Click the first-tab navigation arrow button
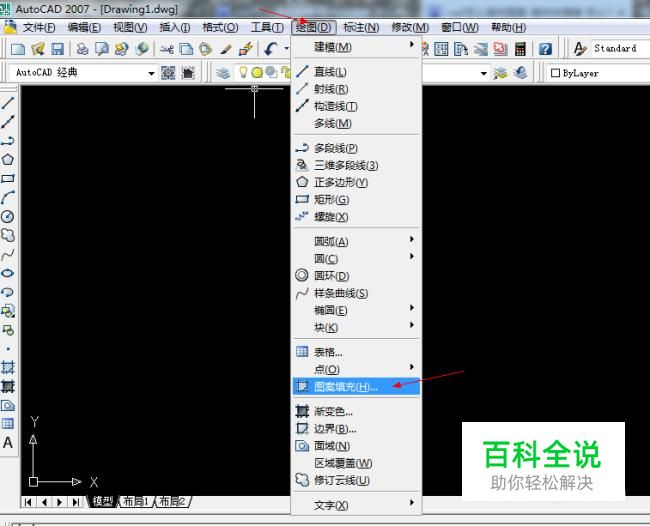 pyautogui.click(x=28, y=502)
